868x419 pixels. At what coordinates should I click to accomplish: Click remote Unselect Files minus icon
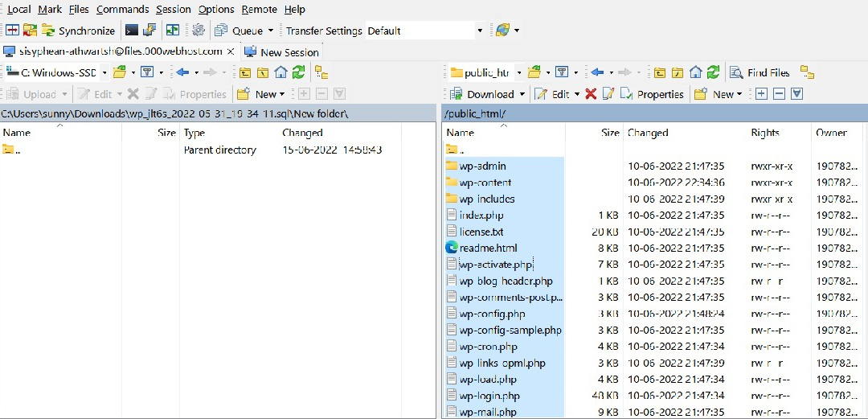coord(779,94)
